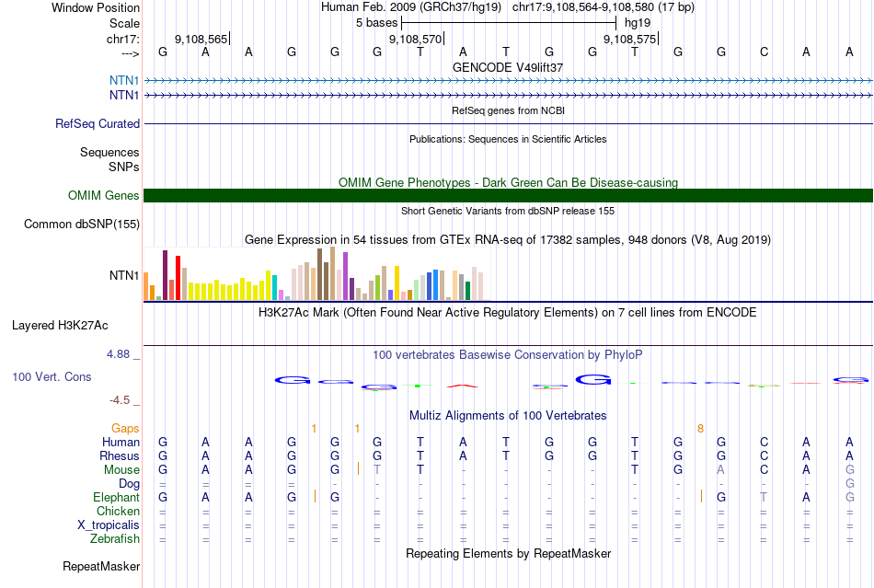
Task: Open the RefSeq Curated track label
Action: (x=97, y=123)
